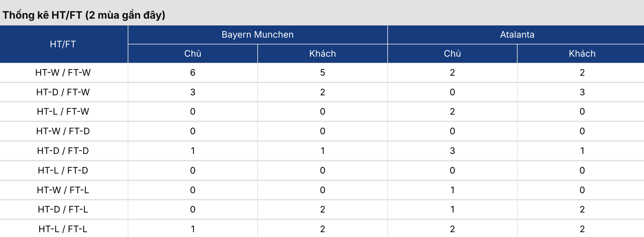Click the 'HT-W / FT-W' row label
Viewport: 644px width, 237px height.
coord(63,72)
